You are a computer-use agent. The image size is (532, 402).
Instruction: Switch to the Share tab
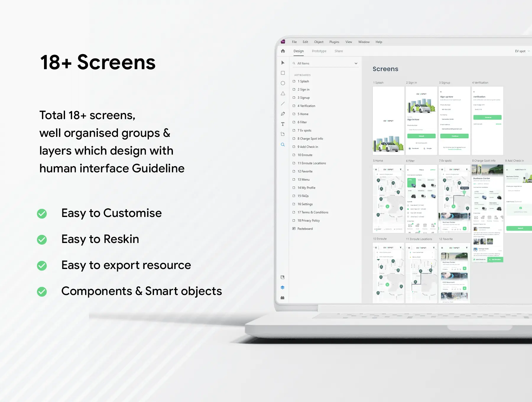pos(338,51)
